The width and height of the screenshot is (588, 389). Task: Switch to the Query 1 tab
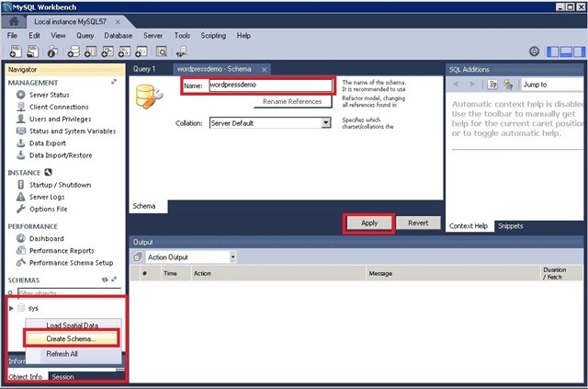(x=144, y=69)
